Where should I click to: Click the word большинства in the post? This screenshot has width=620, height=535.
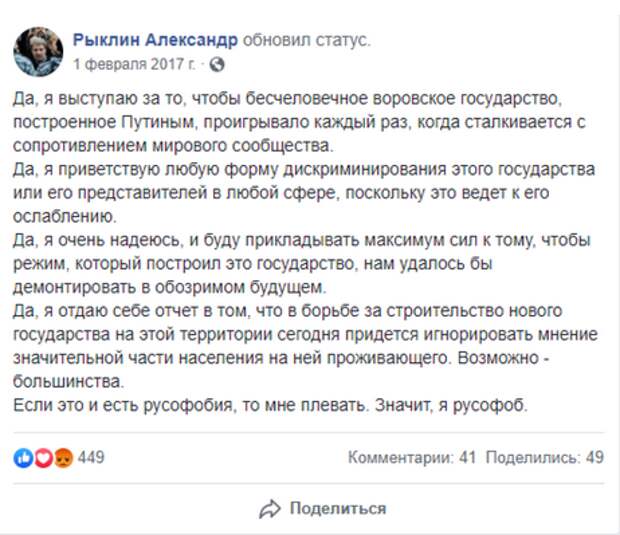coord(69,382)
